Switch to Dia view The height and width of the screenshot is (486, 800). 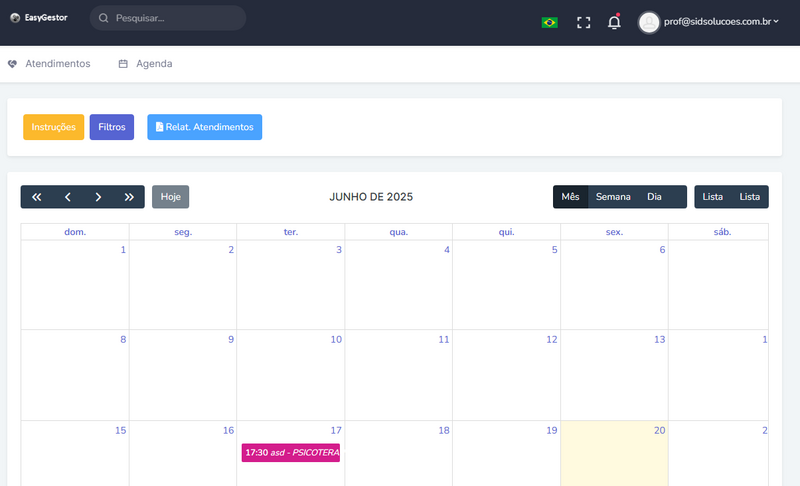[x=654, y=197]
